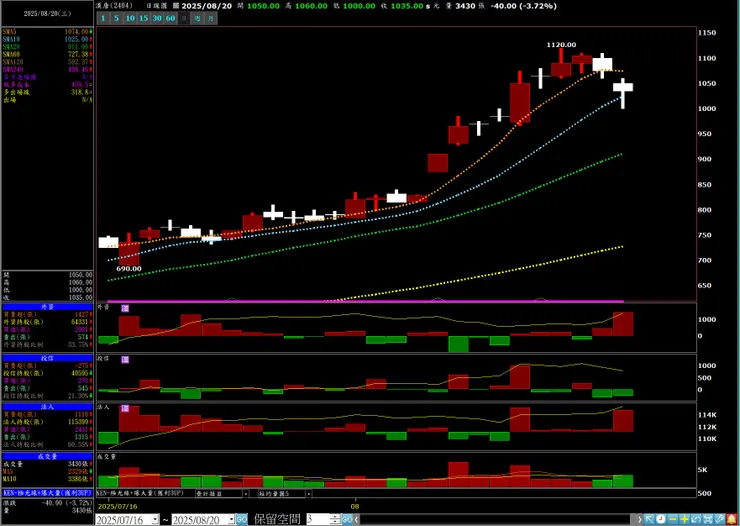Viewport: 740px width, 526px height.
Task: Click the 2025/07/16 label on time axis
Action: point(118,506)
